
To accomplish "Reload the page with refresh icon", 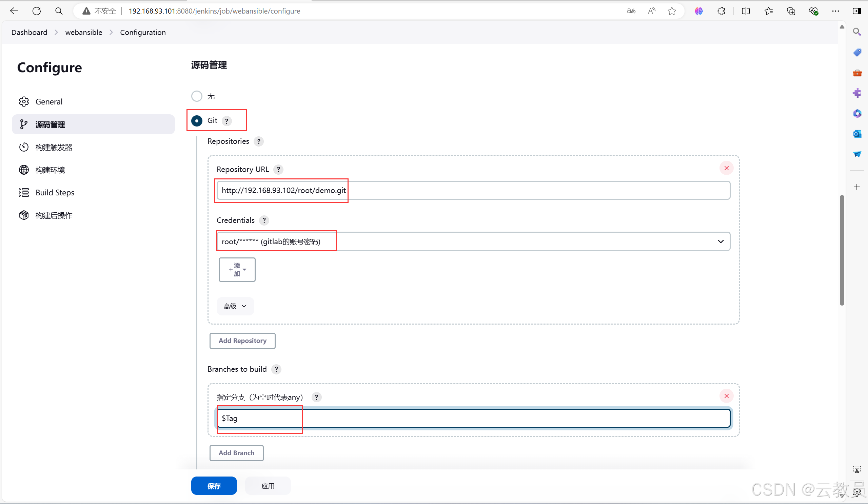I will tap(37, 11).
